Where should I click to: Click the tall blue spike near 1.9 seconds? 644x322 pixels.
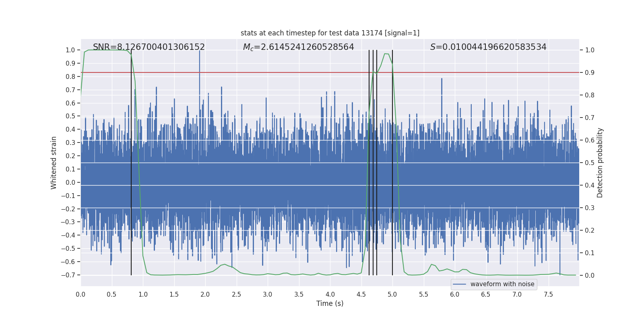pos(199,72)
